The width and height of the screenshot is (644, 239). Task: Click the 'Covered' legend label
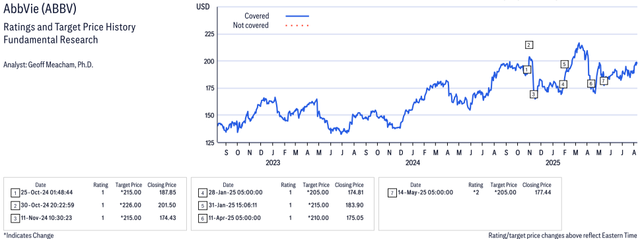click(x=257, y=16)
